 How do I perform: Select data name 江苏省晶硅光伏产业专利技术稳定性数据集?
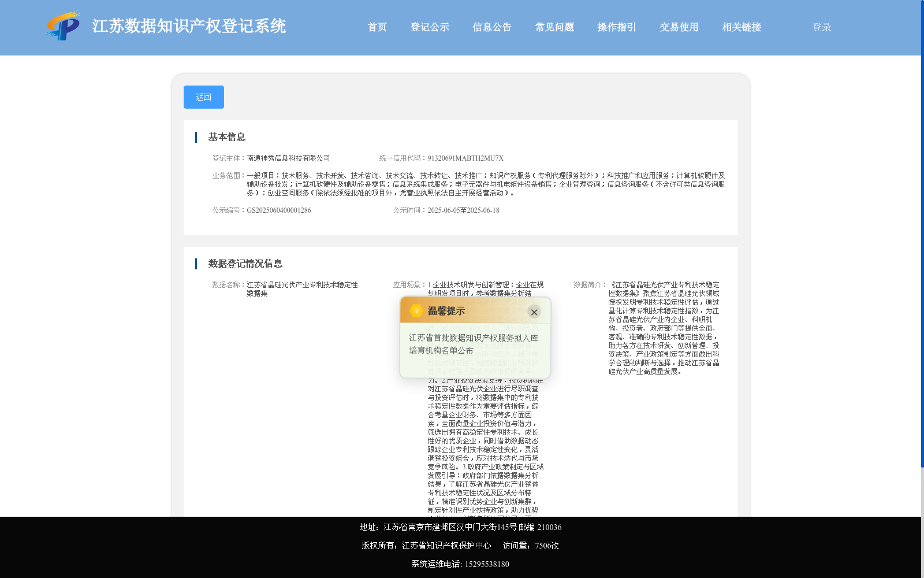302,289
